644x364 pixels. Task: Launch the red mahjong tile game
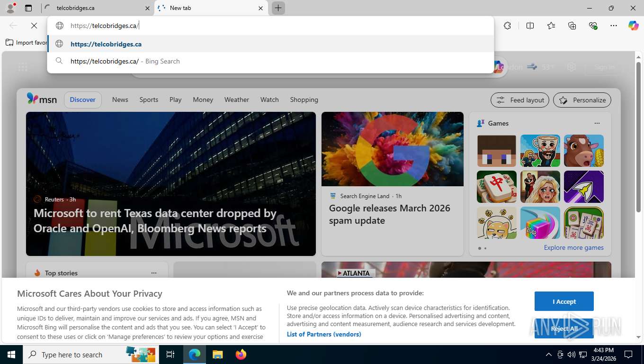(x=497, y=187)
